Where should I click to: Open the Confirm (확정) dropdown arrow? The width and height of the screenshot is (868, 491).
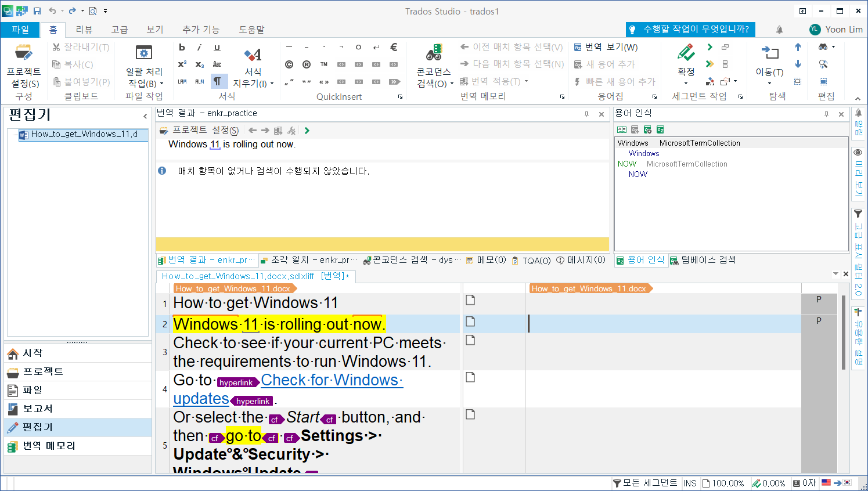pos(686,83)
